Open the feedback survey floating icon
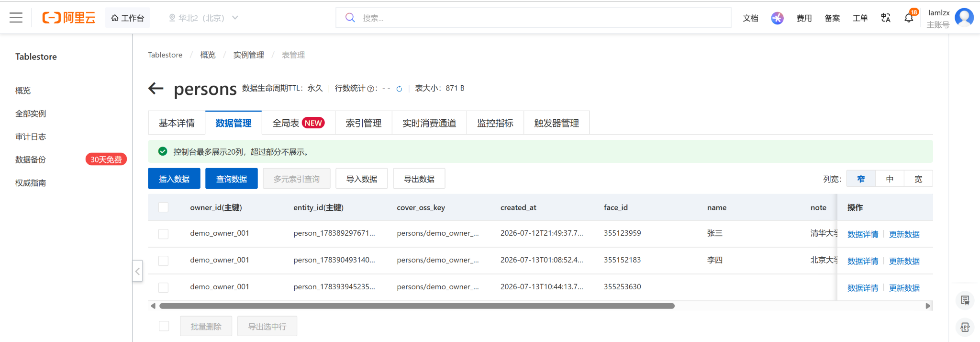The width and height of the screenshot is (980, 342). pos(965,300)
